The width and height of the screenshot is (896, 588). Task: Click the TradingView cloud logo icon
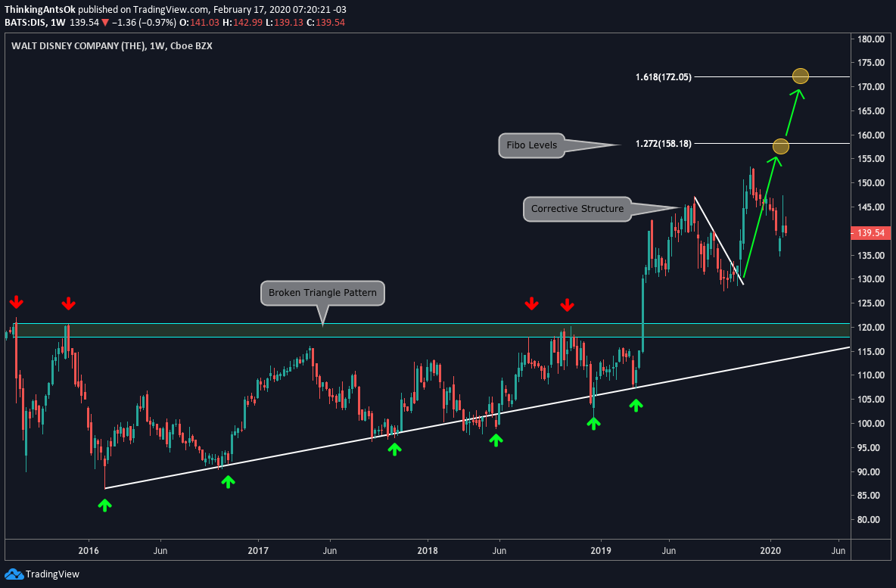tap(14, 574)
